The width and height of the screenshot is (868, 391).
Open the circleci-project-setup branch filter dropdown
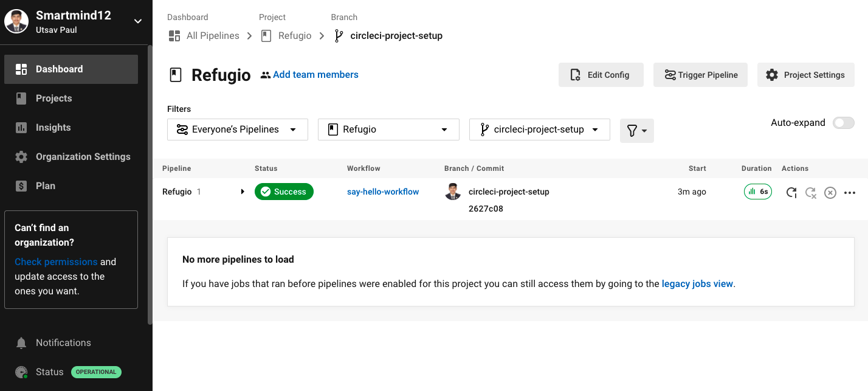pyautogui.click(x=540, y=130)
